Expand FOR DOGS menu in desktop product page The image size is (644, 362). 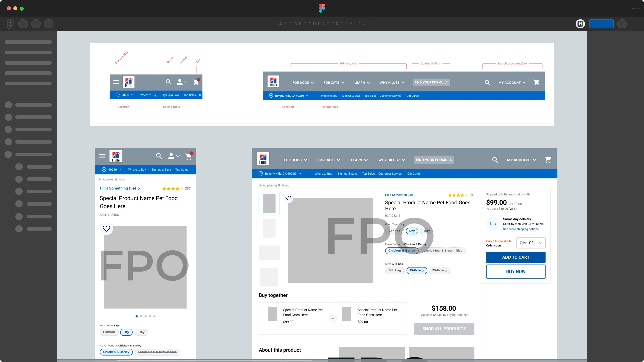click(x=296, y=160)
